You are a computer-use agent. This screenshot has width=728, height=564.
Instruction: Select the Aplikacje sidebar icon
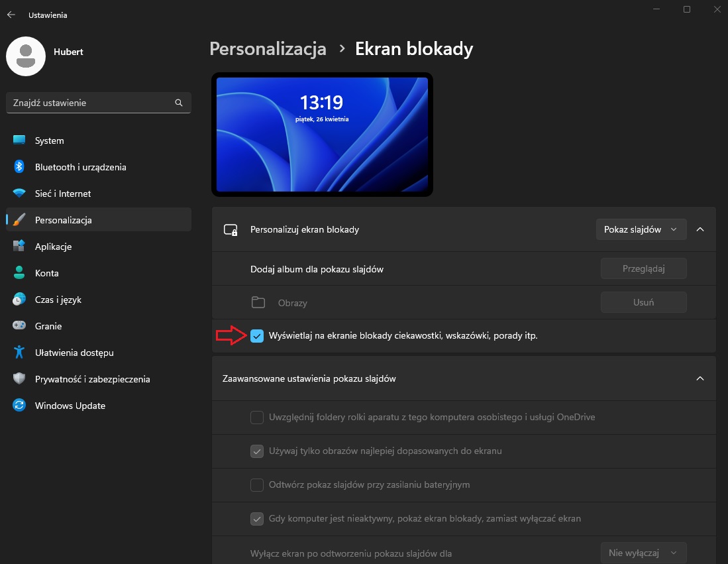19,247
